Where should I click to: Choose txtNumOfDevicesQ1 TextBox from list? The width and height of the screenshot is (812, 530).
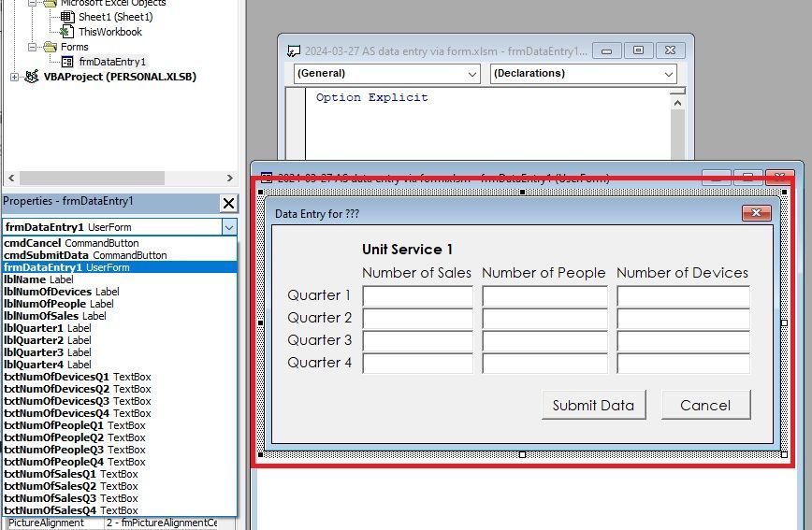pyautogui.click(x=120, y=377)
